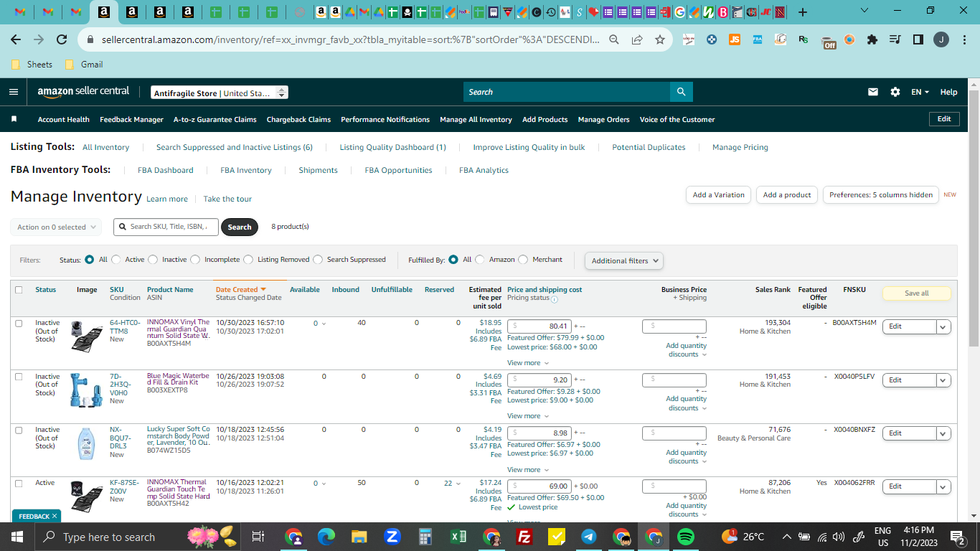The image size is (980, 551).
Task: Close the Feedback tab with its X
Action: (55, 516)
